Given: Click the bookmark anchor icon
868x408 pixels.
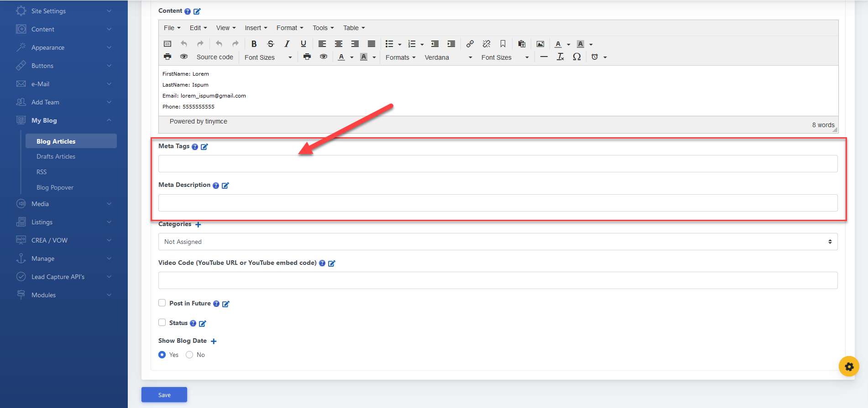Looking at the screenshot, I should coord(502,44).
